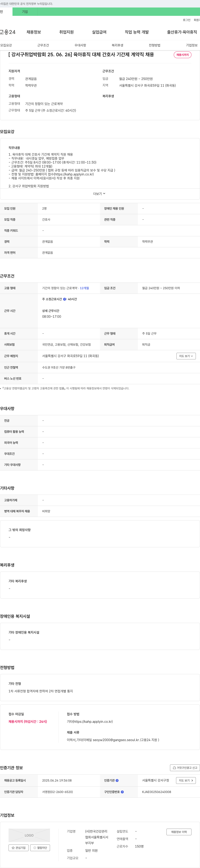Click the info icon beside 인증기관

(x=117, y=781)
